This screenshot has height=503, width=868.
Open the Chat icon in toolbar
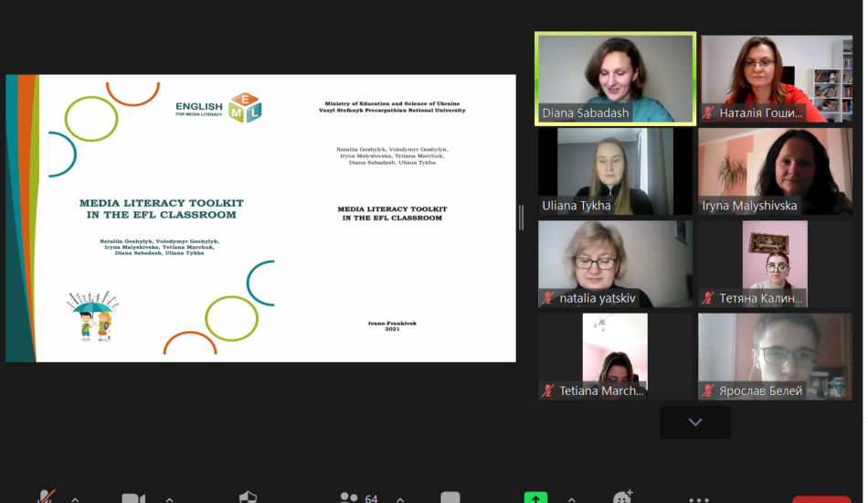(x=450, y=498)
